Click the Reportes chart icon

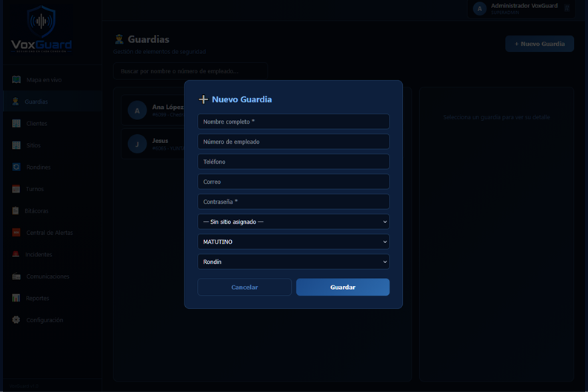tap(16, 298)
